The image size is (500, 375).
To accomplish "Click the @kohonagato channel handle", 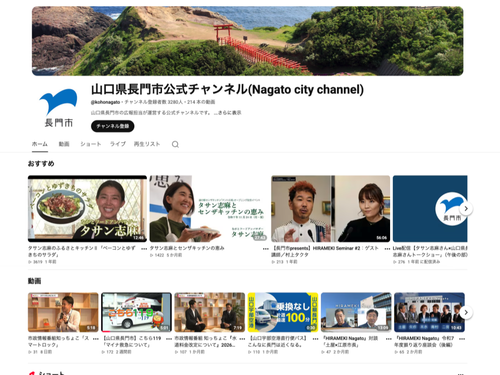I will click(105, 102).
